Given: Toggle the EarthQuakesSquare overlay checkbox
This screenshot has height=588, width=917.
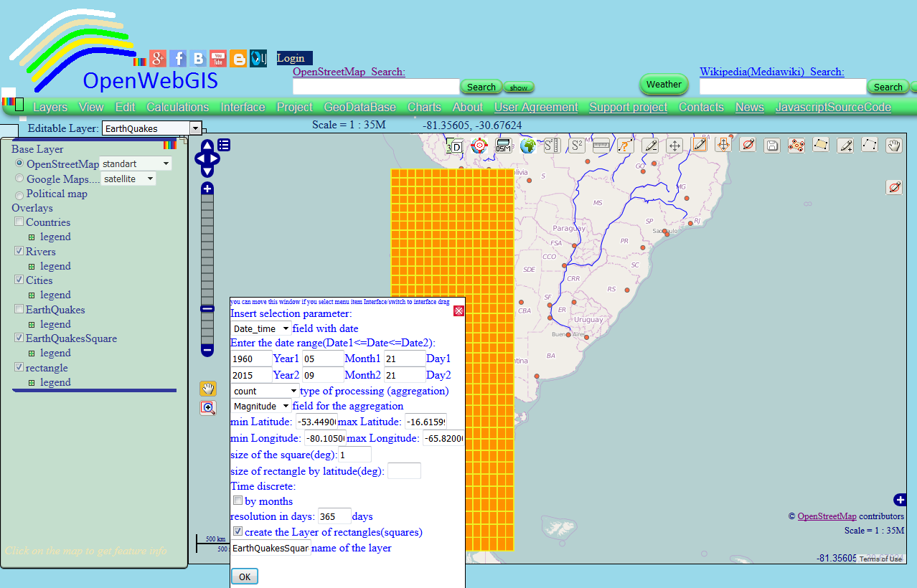Looking at the screenshot, I should point(19,338).
